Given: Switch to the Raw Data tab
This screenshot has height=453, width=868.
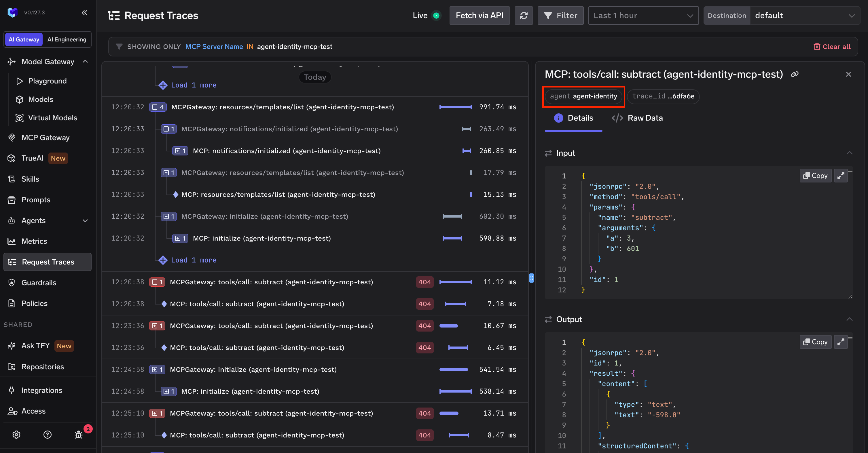Looking at the screenshot, I should pyautogui.click(x=637, y=118).
